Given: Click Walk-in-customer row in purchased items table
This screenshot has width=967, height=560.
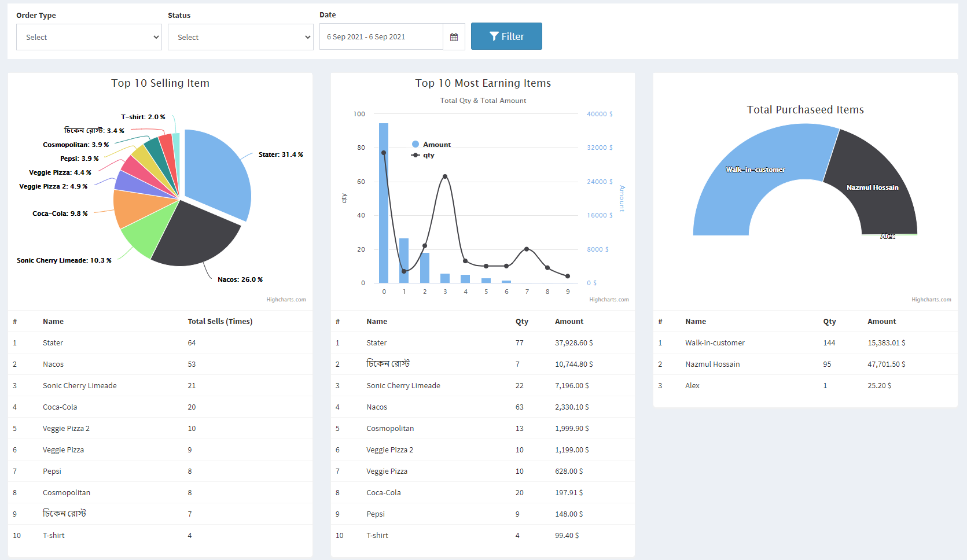Looking at the screenshot, I should (x=715, y=343).
